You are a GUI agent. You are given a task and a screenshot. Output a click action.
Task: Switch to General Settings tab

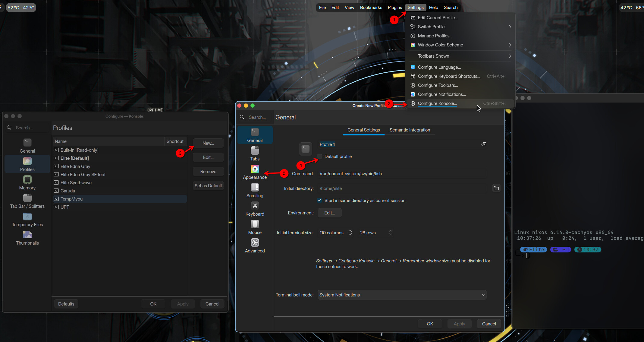[363, 130]
